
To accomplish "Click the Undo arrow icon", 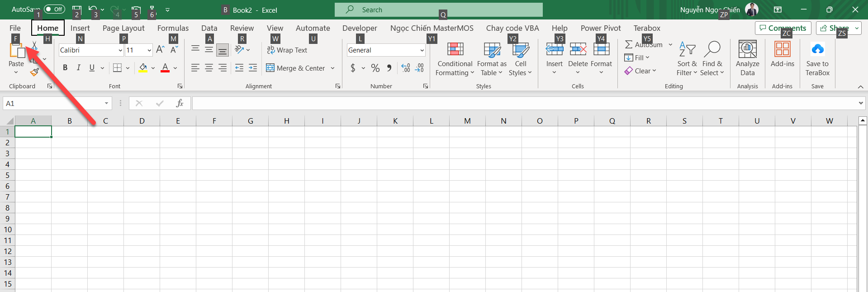I will 93,10.
